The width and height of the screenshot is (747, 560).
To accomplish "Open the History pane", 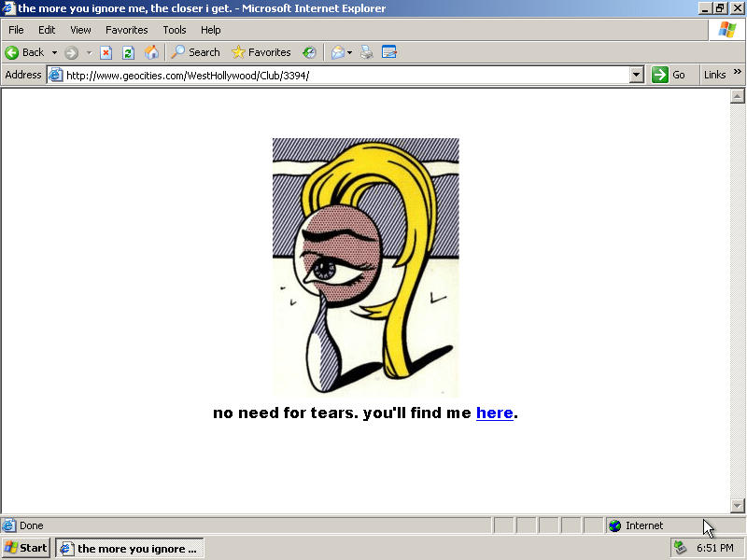I will tap(309, 52).
